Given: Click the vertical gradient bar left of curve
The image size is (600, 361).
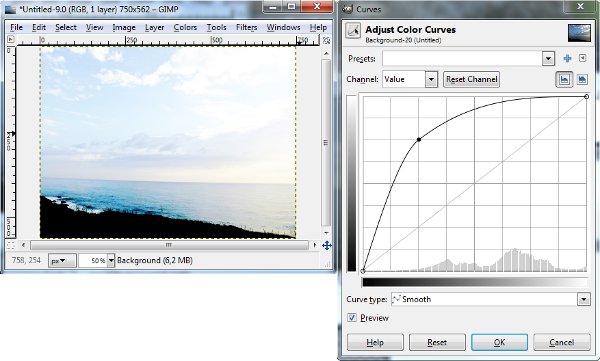Looking at the screenshot, I should tap(351, 184).
